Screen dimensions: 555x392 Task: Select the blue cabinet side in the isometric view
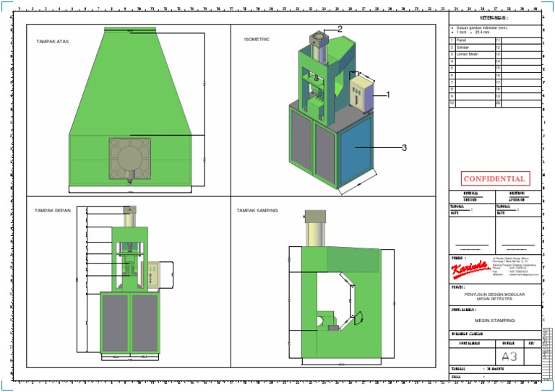[355, 152]
